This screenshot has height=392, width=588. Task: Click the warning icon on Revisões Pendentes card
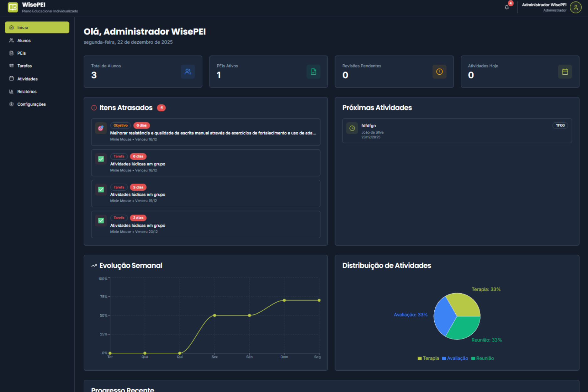point(439,72)
